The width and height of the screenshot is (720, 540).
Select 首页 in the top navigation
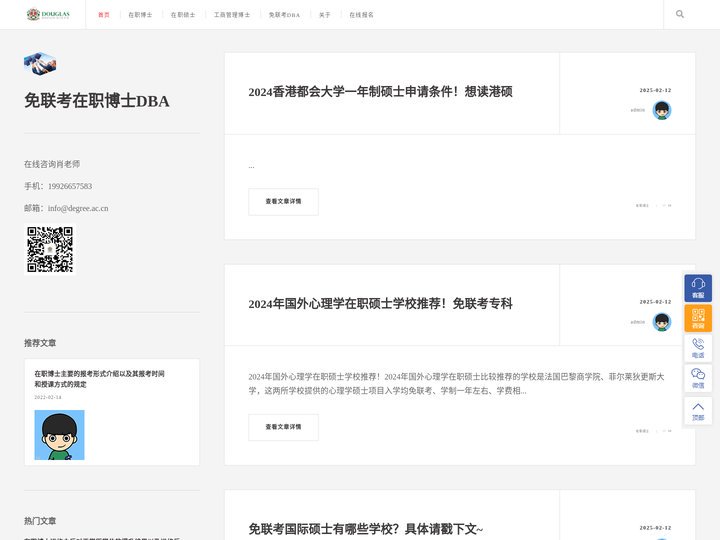click(x=104, y=15)
